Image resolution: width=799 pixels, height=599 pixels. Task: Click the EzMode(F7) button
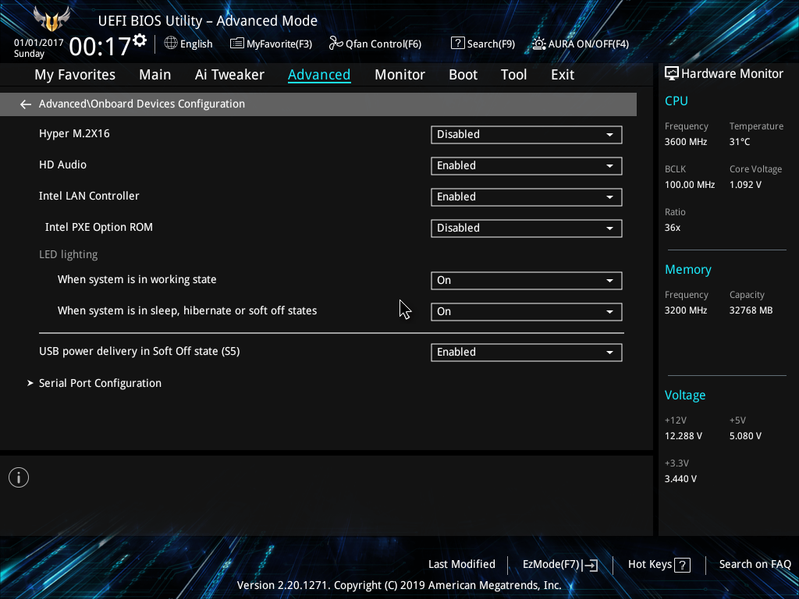560,564
